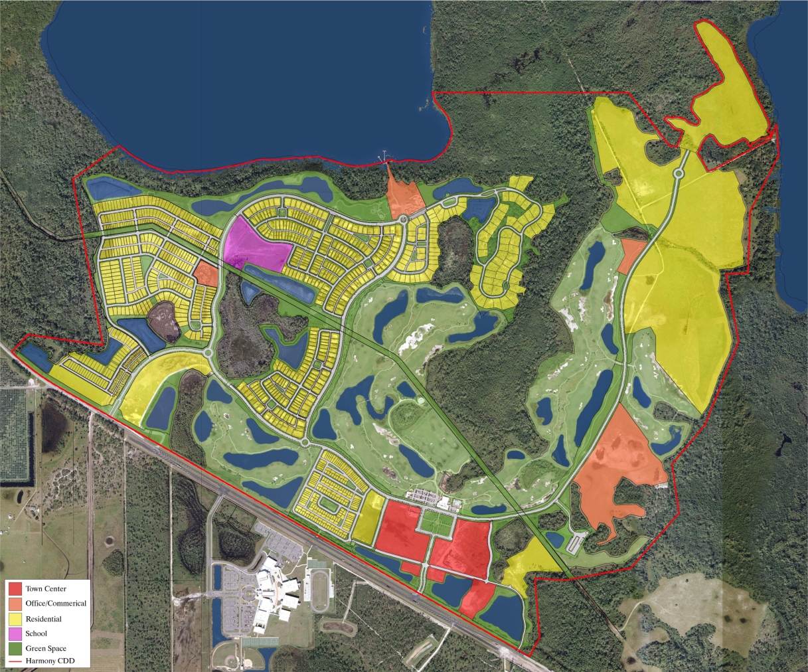Click the purple School legend swatch
Image resolution: width=808 pixels, height=672 pixels.
[x=15, y=634]
